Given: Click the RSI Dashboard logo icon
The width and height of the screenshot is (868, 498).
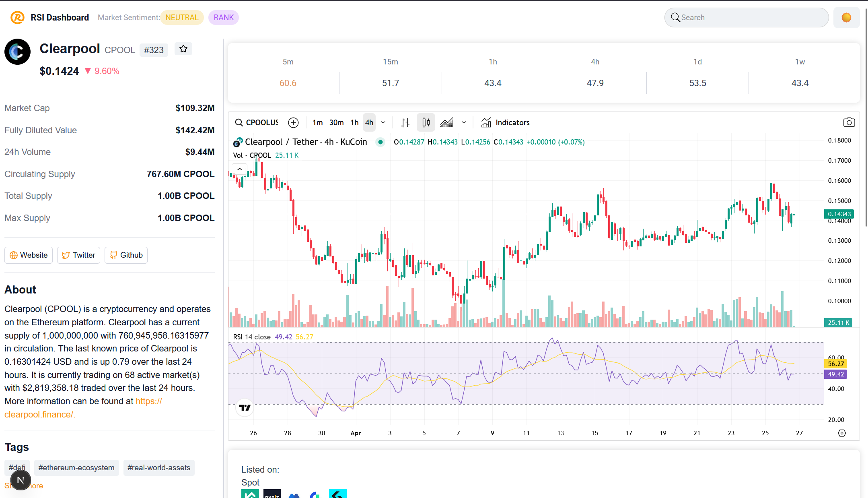Looking at the screenshot, I should (x=17, y=17).
